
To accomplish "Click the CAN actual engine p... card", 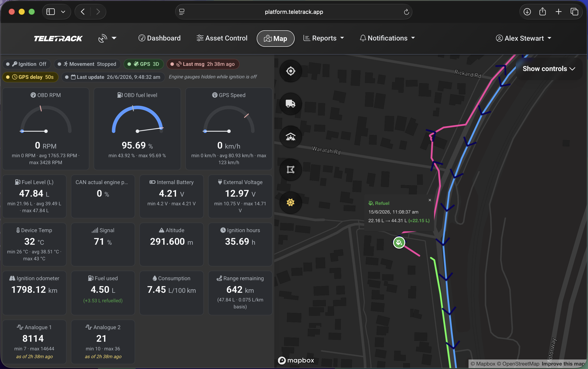I will pos(103,196).
